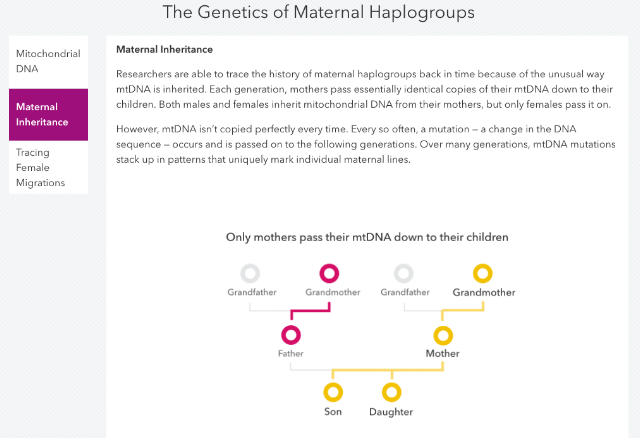Click the page title about Maternal Haplogroups
Screen dimensions: 640x438
[319, 12]
